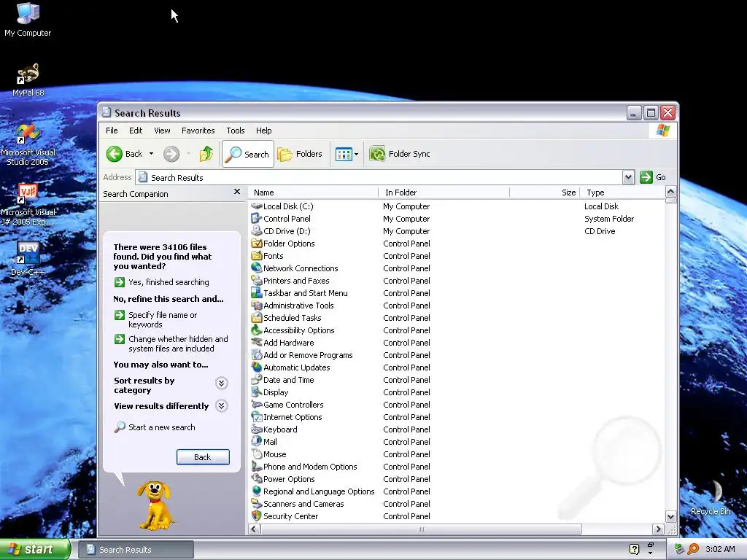Viewport: 747px width, 560px height.
Task: Select the Mail result text
Action: (x=270, y=442)
